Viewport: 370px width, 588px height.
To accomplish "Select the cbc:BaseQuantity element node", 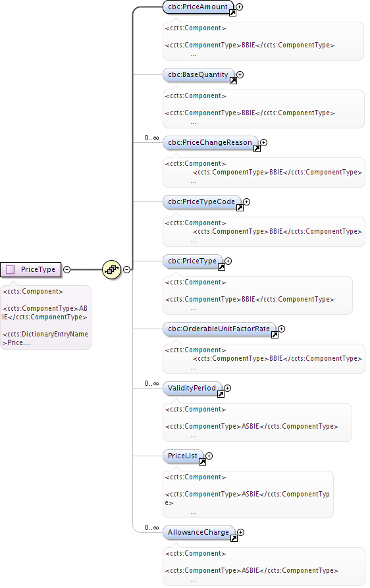I will pos(198,75).
